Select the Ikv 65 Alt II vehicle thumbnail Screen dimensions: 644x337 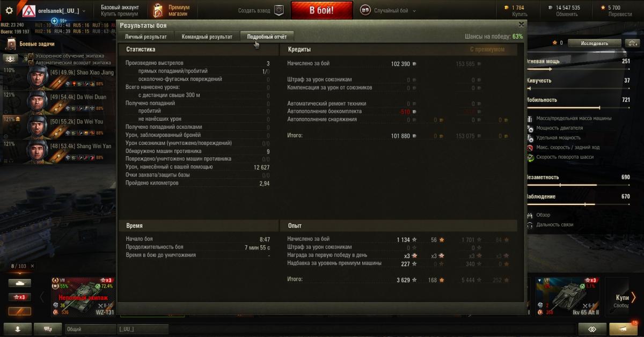coord(567,297)
